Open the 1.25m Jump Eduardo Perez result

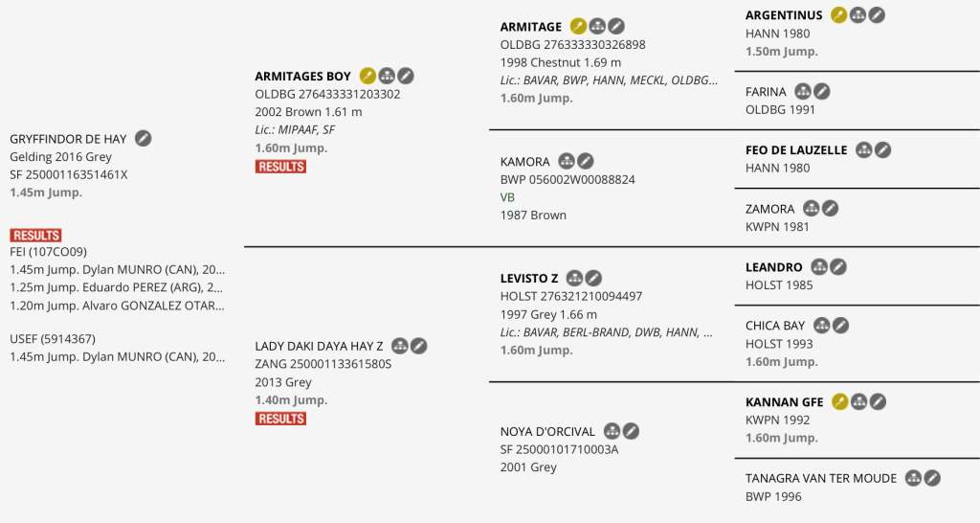pyautogui.click(x=117, y=287)
